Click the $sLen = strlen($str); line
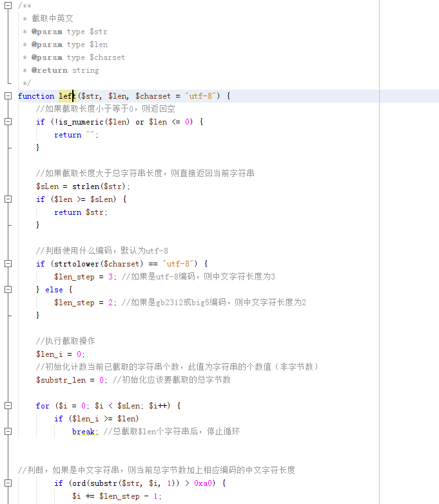 click(83, 186)
